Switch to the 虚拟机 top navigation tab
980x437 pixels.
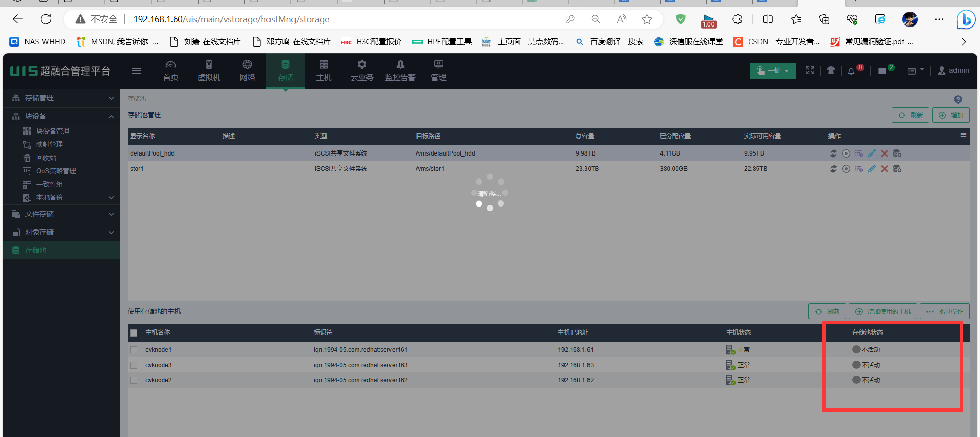tap(209, 70)
